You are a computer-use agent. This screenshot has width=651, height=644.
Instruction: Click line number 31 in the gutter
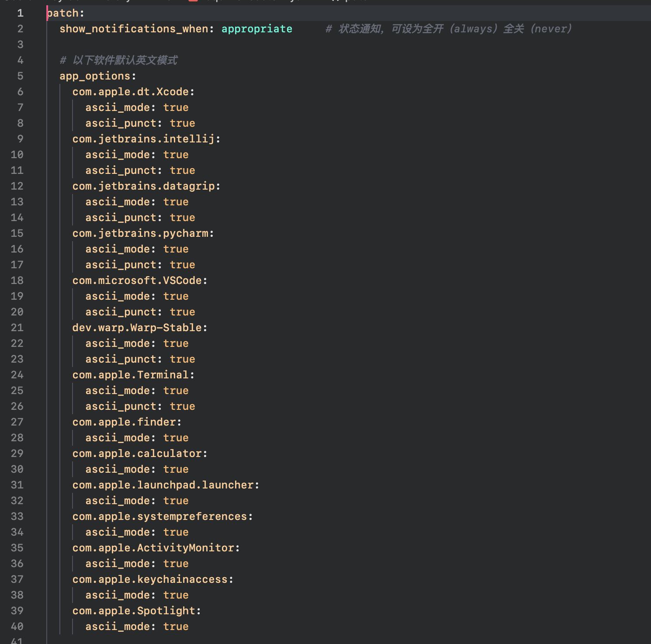17,485
